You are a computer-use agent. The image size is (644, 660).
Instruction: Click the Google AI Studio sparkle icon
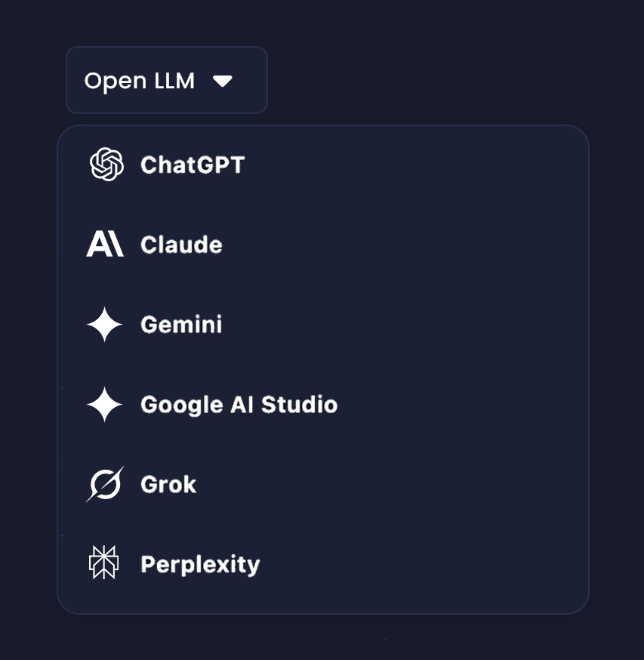pos(105,405)
